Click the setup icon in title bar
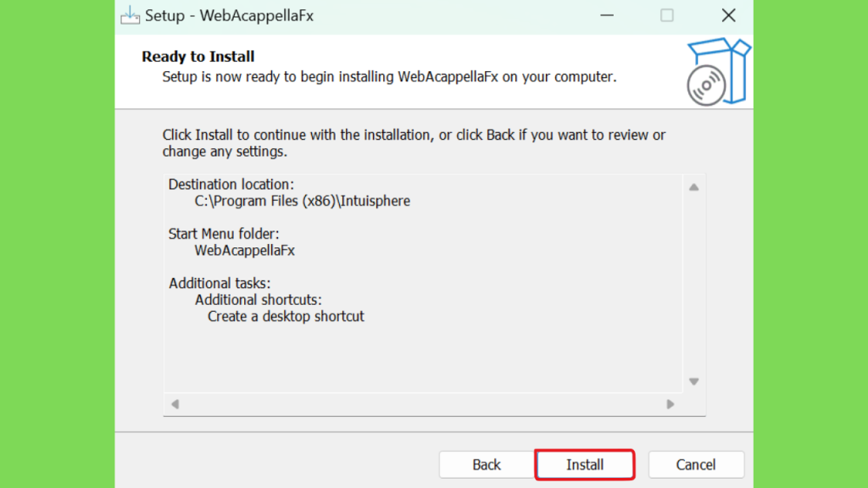 [x=130, y=15]
